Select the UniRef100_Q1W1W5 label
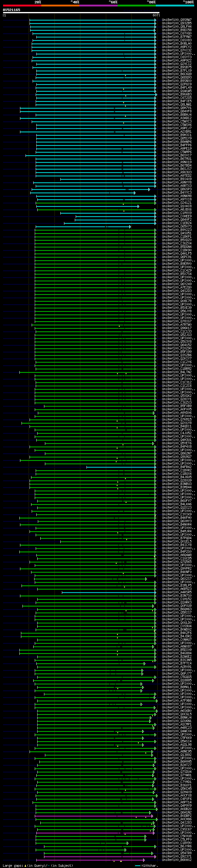The image size is (197, 868). click(177, 91)
